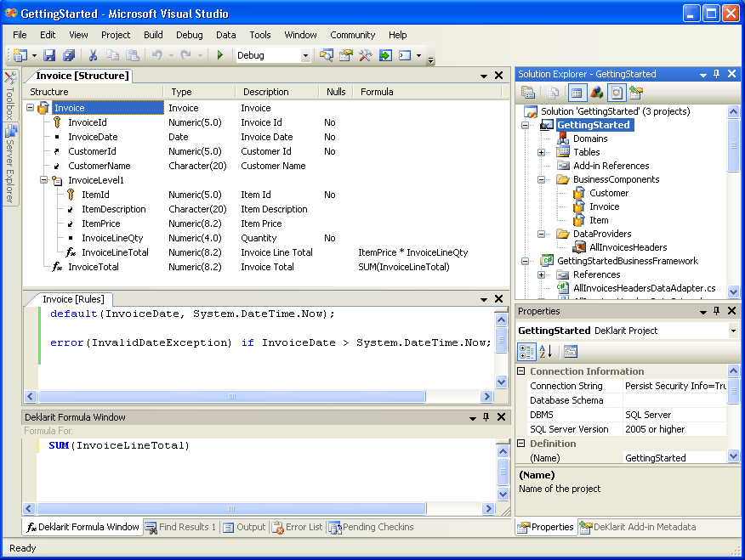Viewport: 745px width, 560px height.
Task: Open the Server Explorer side panel
Action: click(x=10, y=164)
